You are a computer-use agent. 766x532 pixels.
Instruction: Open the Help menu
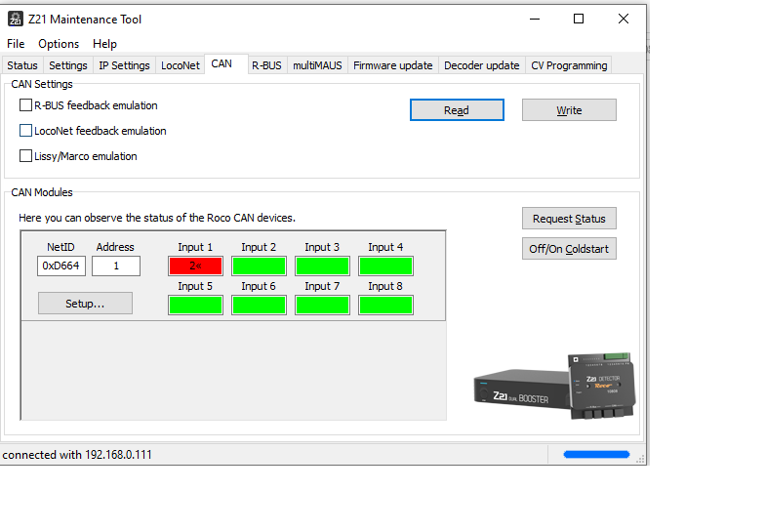pyautogui.click(x=104, y=44)
